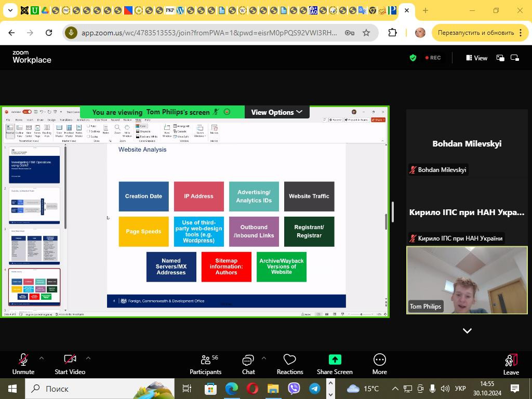Image resolution: width=532 pixels, height=399 pixels.
Task: Switch to the green U tab
Action: 35,10
